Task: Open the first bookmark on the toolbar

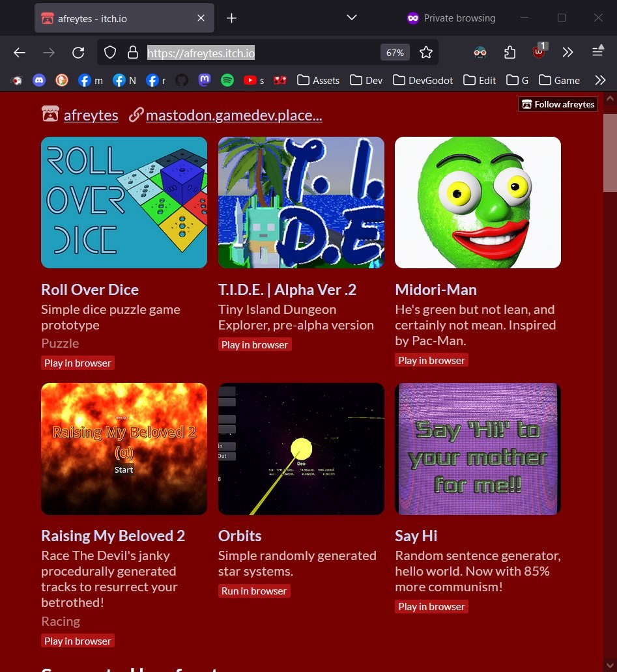Action: tap(16, 80)
